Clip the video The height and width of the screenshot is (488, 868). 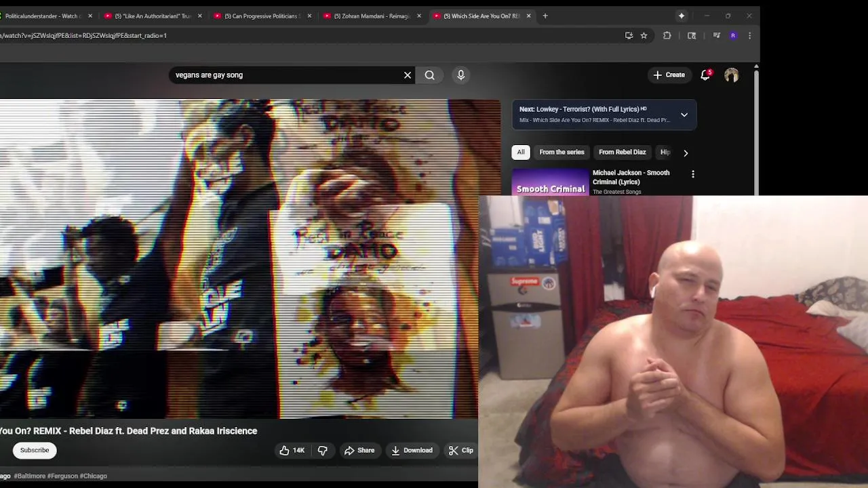pos(461,450)
